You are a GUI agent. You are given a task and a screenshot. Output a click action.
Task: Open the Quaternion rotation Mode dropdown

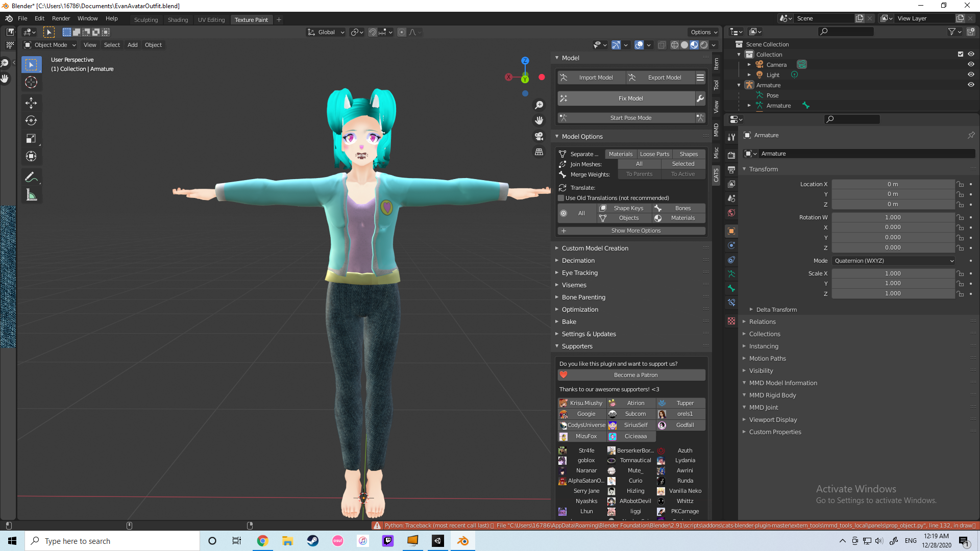coord(893,261)
